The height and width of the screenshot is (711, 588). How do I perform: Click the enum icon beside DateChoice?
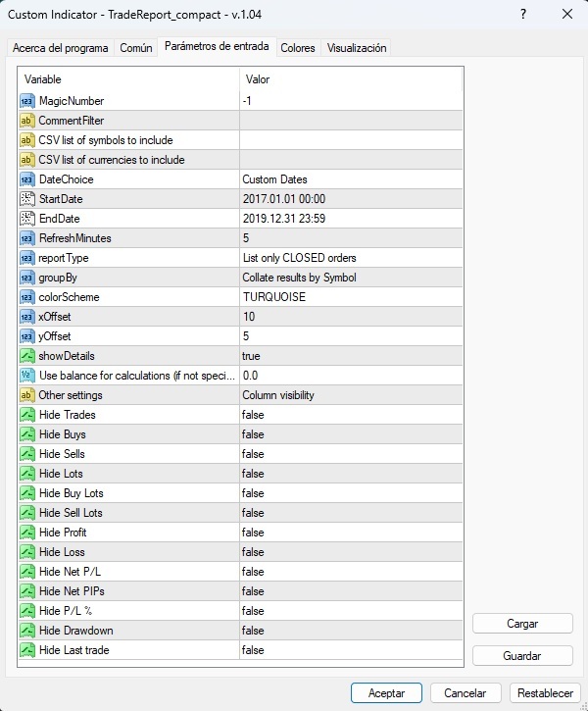click(x=27, y=179)
